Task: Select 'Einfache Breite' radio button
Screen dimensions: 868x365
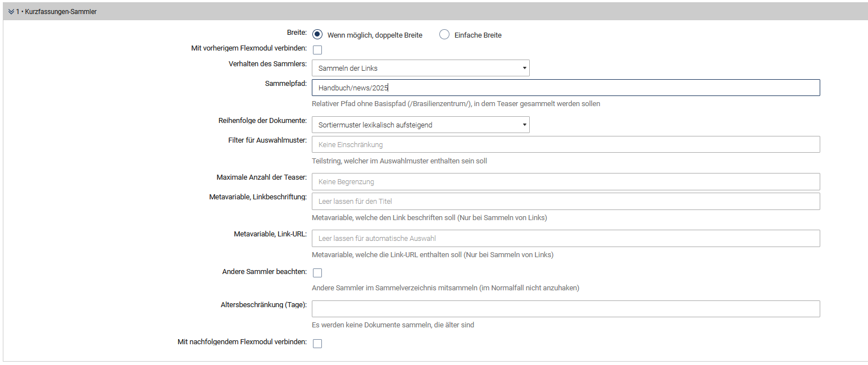Action: point(444,34)
